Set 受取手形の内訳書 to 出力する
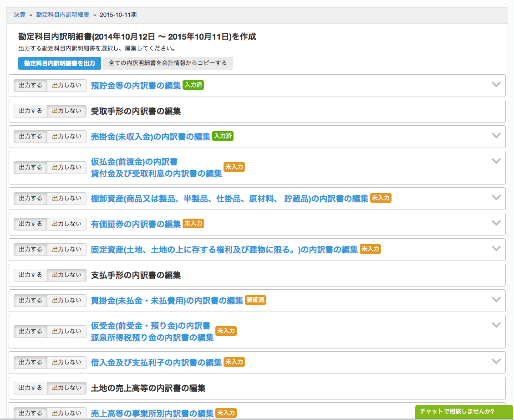The width and height of the screenshot is (514, 420). 31,111
